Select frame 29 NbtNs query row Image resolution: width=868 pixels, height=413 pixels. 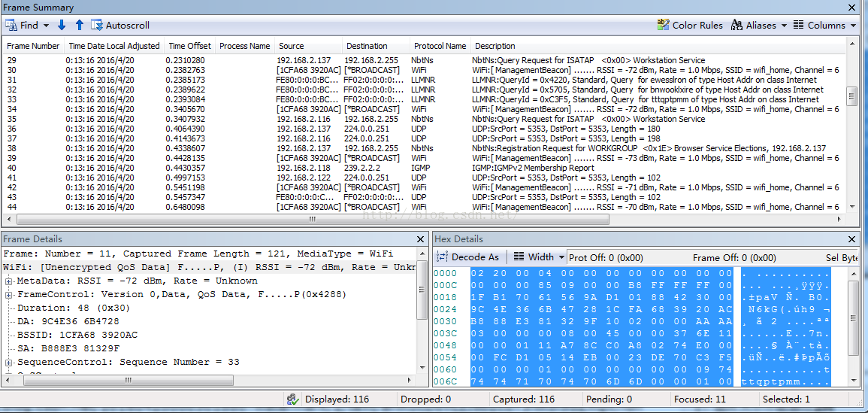point(425,60)
